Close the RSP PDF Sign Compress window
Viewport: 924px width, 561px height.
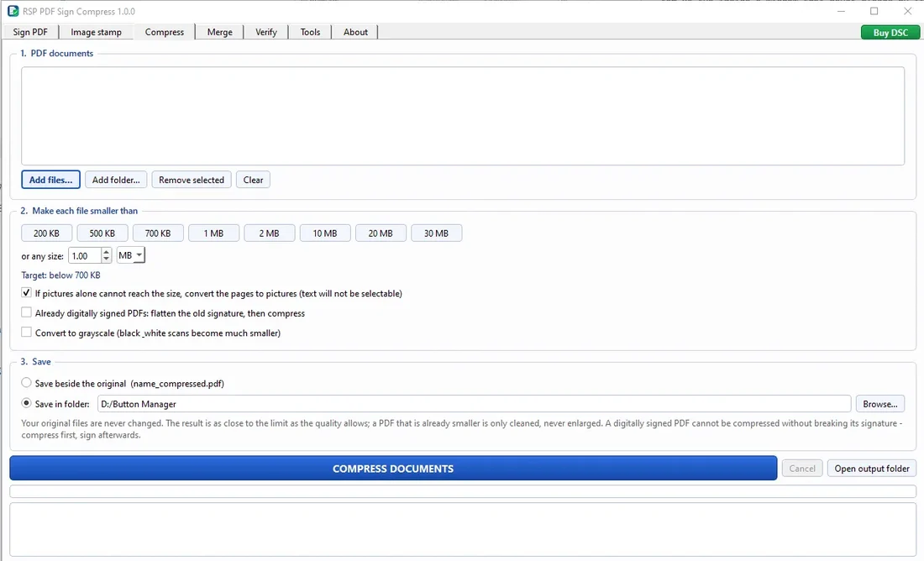907,11
